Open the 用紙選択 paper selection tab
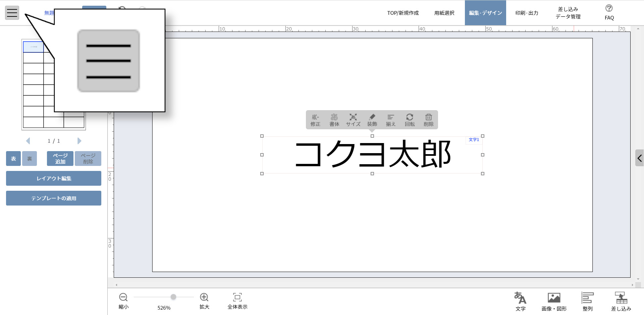This screenshot has height=315, width=644. coord(444,13)
